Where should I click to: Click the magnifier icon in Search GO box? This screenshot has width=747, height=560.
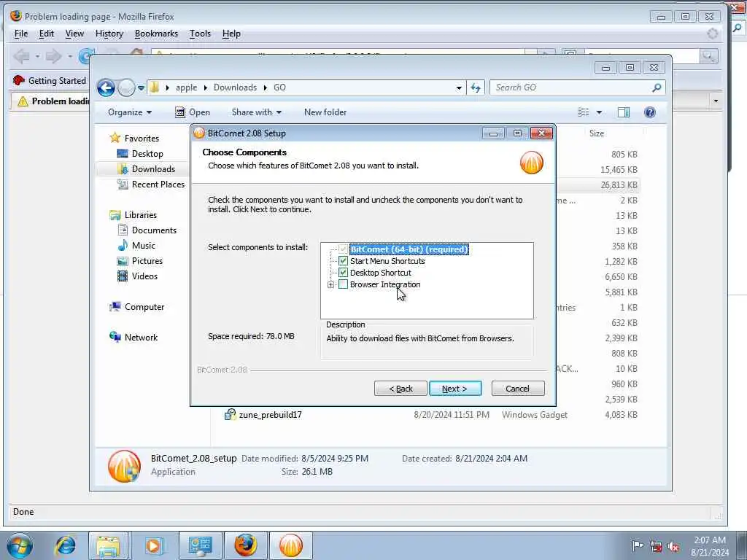[657, 87]
